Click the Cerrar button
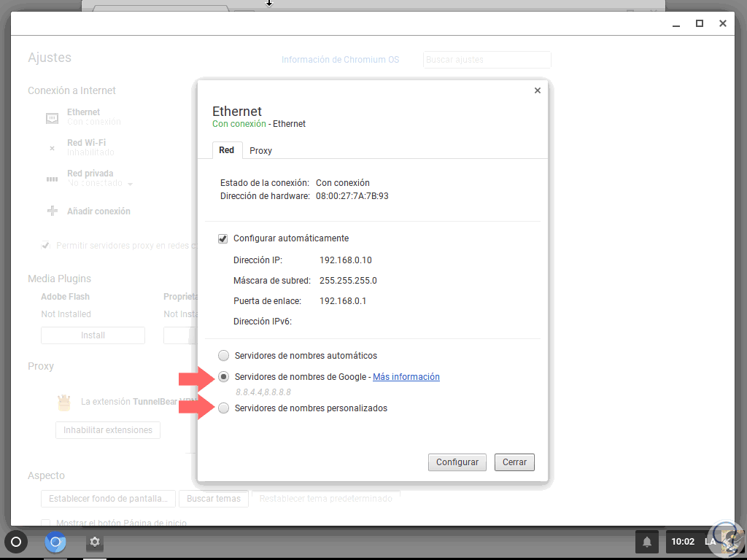The width and height of the screenshot is (747, 560). point(514,462)
